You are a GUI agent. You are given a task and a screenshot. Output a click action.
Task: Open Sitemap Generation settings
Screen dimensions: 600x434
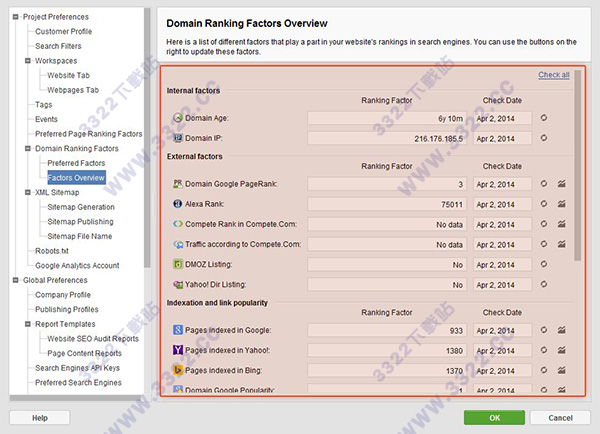tap(81, 207)
